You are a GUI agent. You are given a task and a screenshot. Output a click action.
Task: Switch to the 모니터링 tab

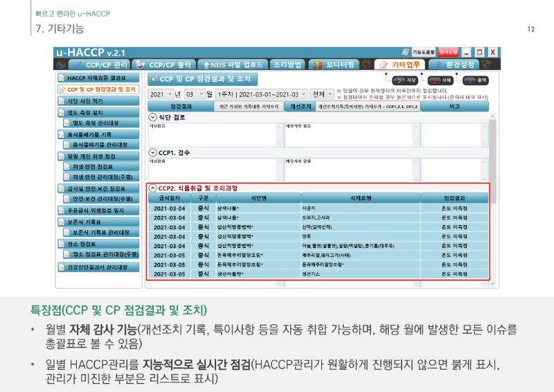[334, 64]
